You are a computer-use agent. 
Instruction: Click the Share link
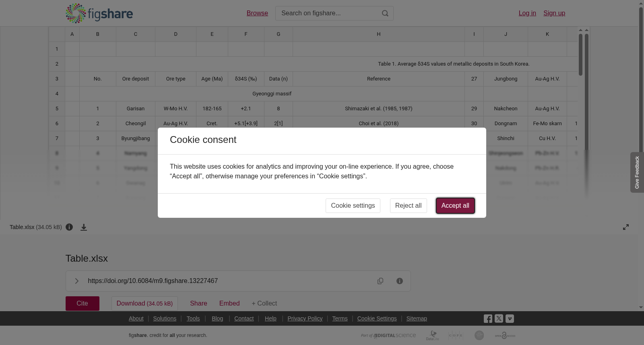point(198,304)
